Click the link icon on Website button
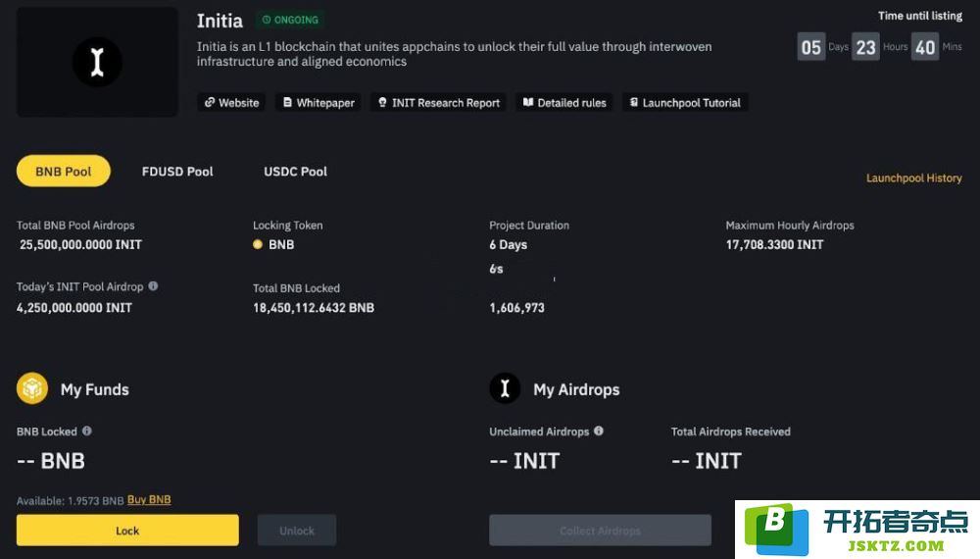980x559 pixels. 210,102
